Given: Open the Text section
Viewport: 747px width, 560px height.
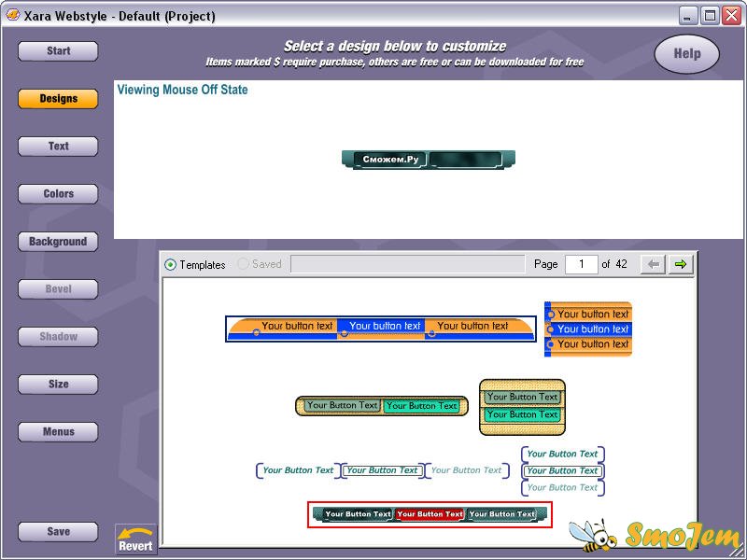Looking at the screenshot, I should click(58, 147).
